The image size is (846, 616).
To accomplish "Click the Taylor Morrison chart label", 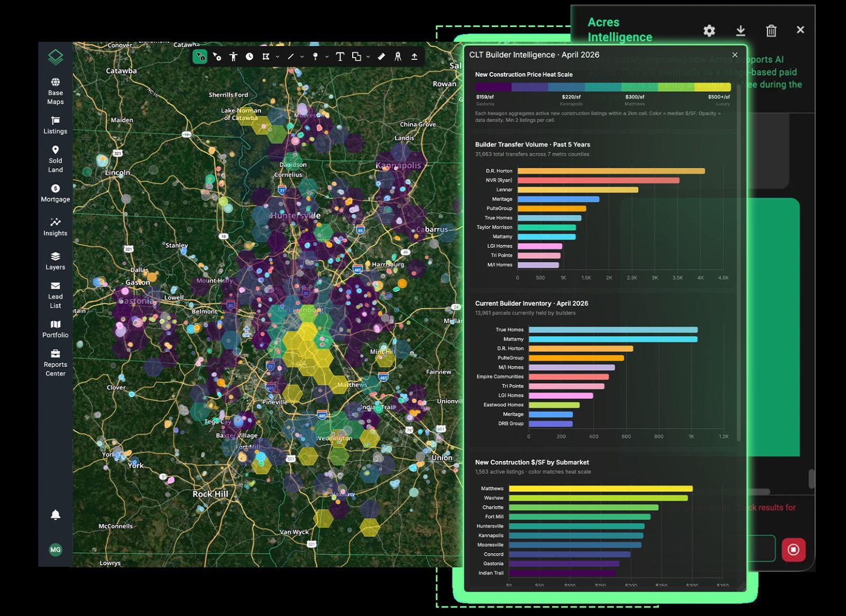I will 494,227.
